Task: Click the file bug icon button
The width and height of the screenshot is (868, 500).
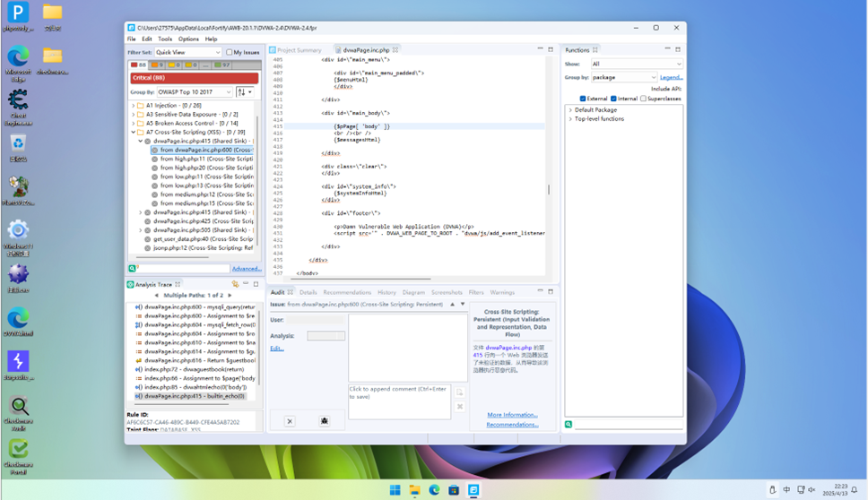Action: click(x=325, y=421)
